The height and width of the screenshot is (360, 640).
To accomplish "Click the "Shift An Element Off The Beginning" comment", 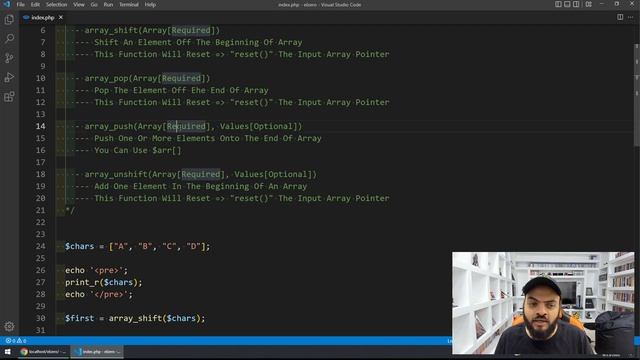I will (x=198, y=42).
